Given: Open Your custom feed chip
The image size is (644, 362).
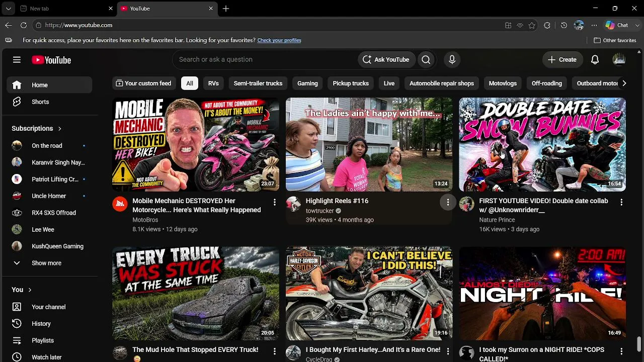Looking at the screenshot, I should point(143,83).
